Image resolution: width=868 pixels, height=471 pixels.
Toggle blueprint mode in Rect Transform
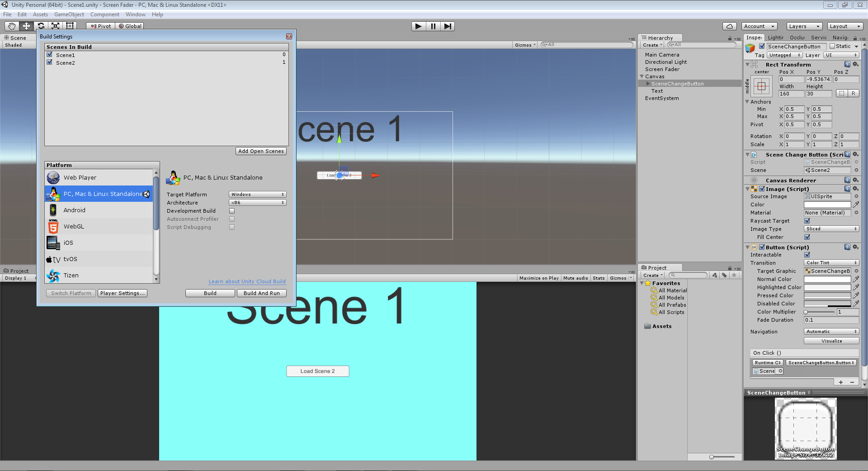click(841, 93)
